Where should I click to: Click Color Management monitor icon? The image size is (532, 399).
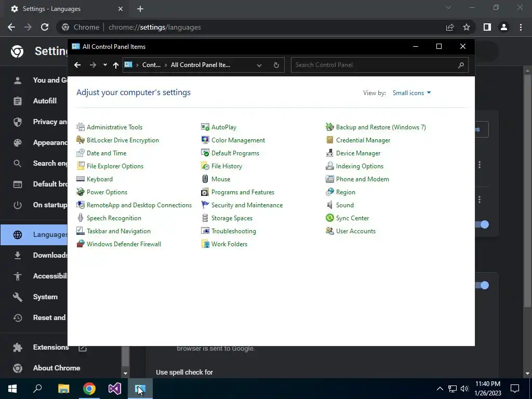pos(205,140)
